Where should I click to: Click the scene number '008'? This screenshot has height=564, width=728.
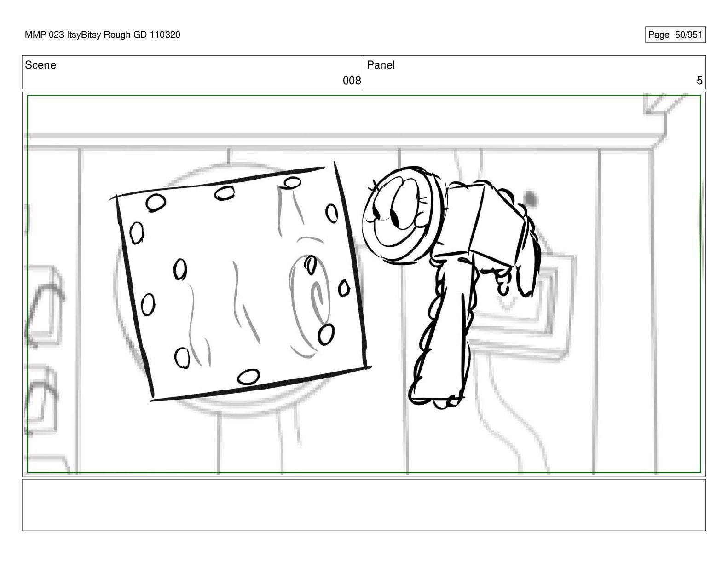point(352,81)
